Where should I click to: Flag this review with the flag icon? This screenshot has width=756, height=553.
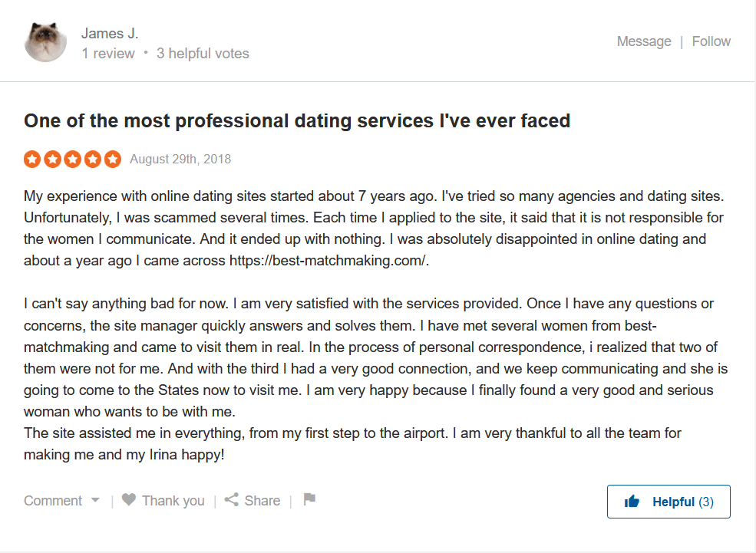point(309,499)
